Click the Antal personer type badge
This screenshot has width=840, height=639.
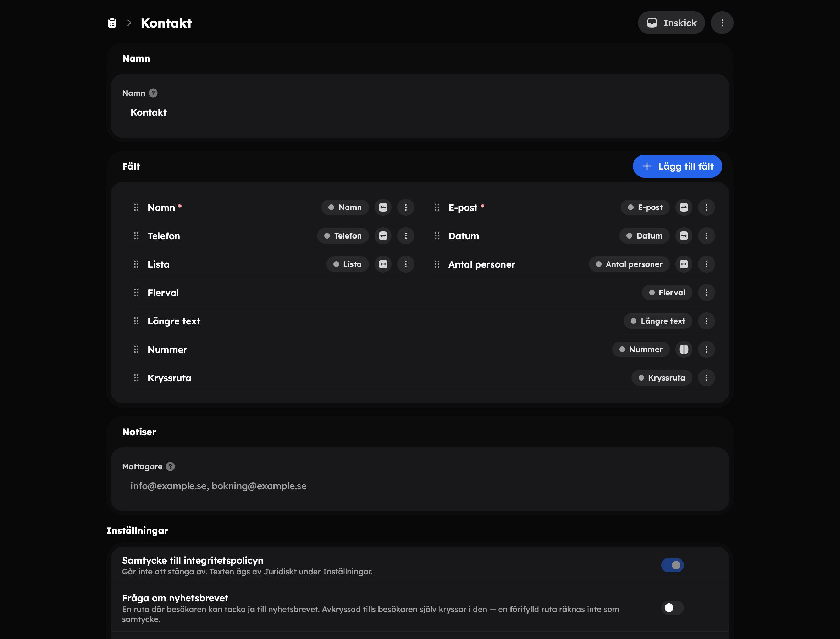pos(629,264)
